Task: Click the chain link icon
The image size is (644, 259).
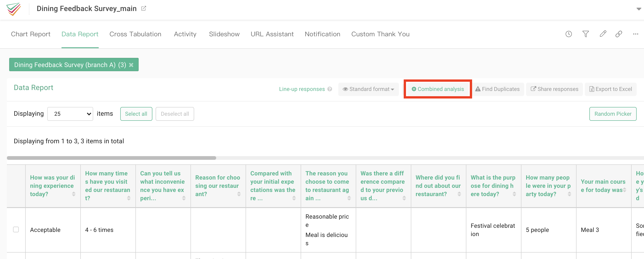Action: (x=619, y=34)
